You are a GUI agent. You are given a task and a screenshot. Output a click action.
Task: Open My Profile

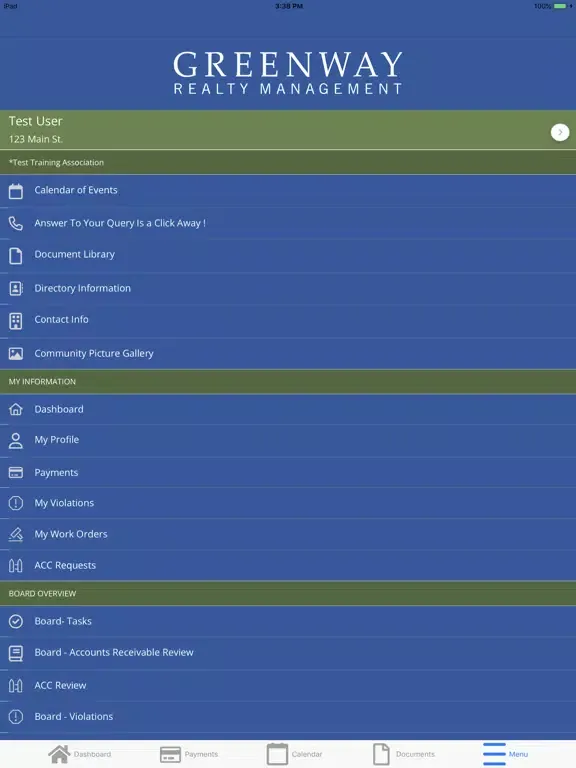[288, 440]
